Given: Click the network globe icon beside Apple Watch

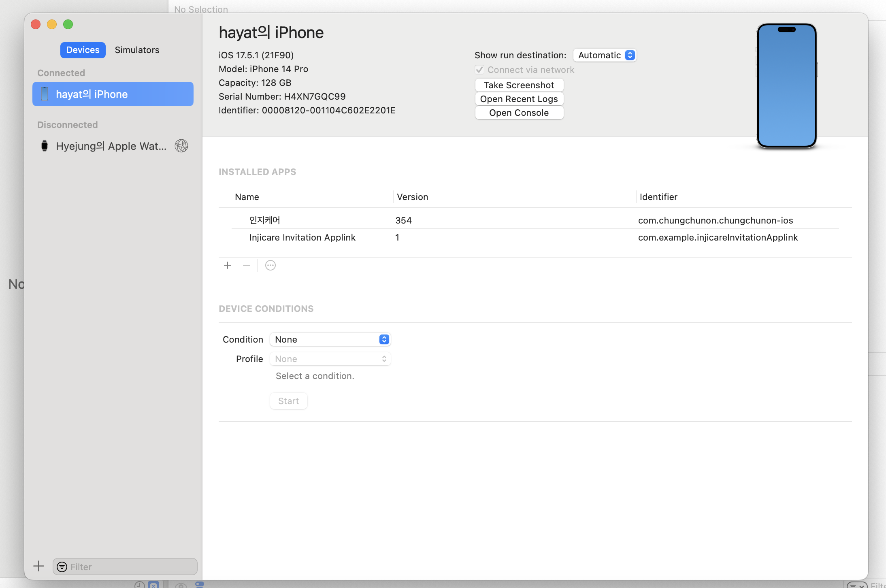Looking at the screenshot, I should point(181,146).
